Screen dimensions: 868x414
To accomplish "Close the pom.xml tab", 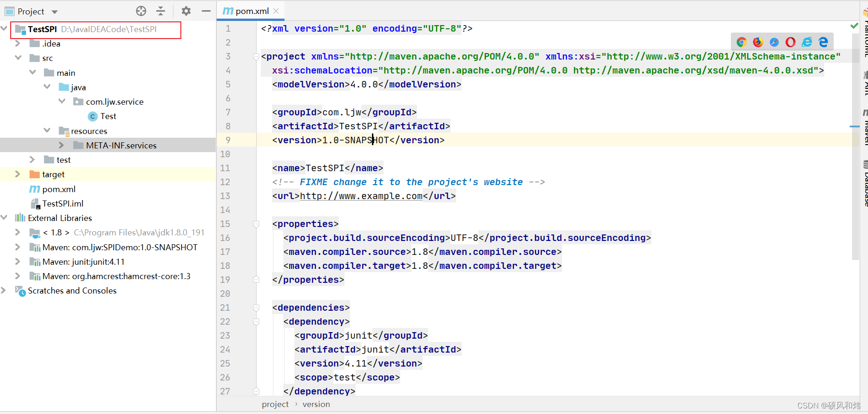I will [276, 11].
